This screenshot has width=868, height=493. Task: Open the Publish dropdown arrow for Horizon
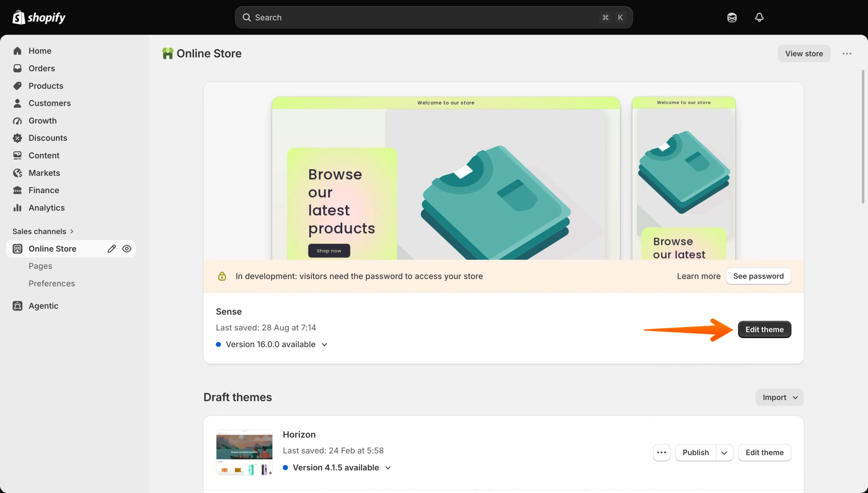(725, 453)
